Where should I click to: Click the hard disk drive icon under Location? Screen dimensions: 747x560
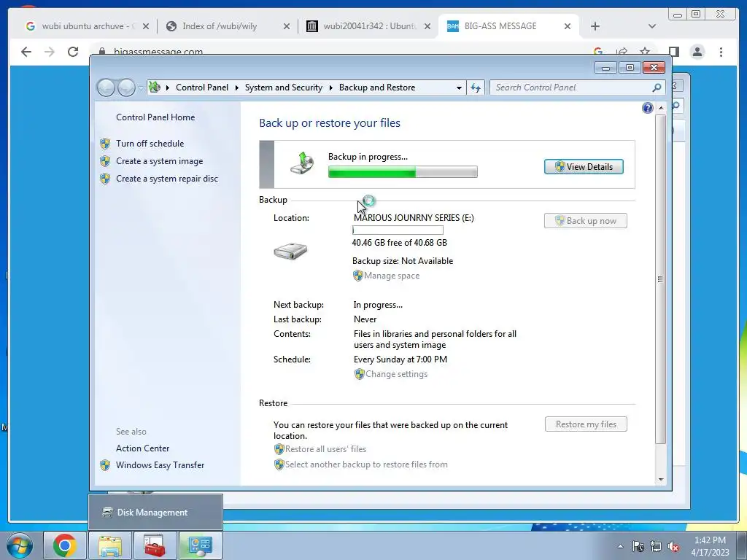(x=290, y=251)
